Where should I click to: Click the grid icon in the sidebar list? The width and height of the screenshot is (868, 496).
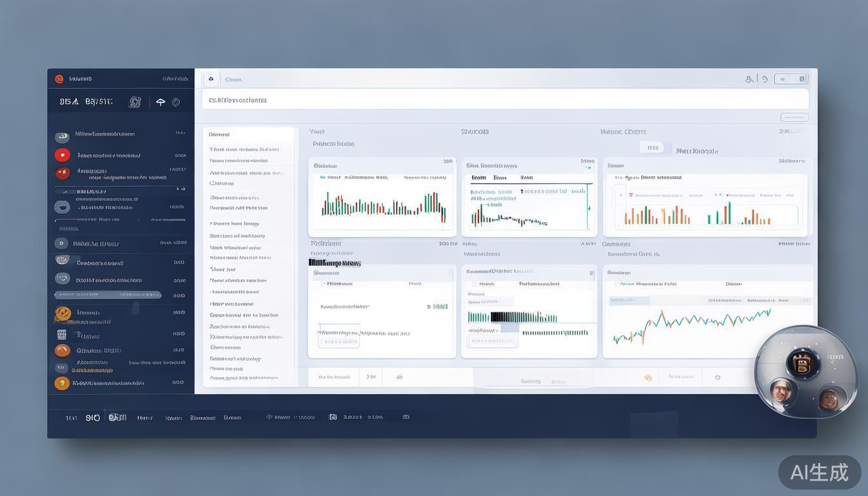pos(62,335)
